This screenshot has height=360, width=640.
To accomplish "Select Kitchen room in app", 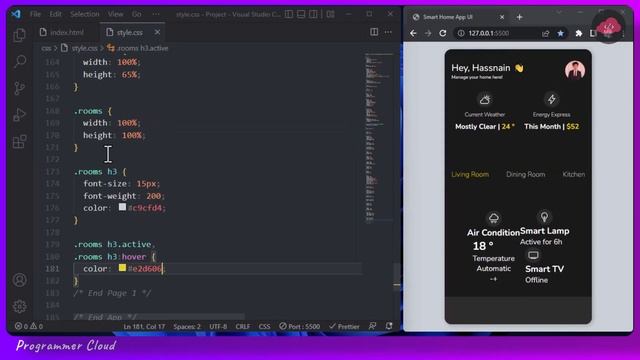I will (573, 175).
